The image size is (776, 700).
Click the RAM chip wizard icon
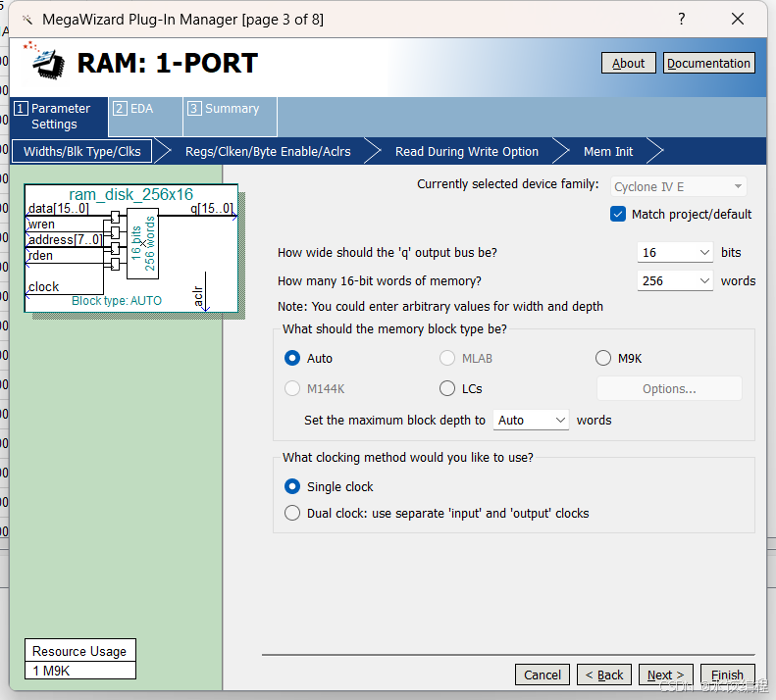tap(45, 62)
